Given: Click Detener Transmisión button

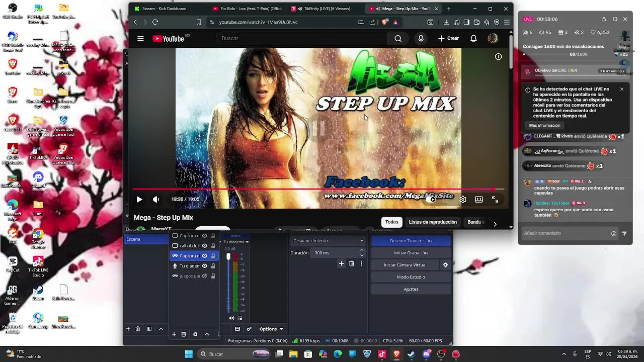Looking at the screenshot, I should (x=411, y=241).
